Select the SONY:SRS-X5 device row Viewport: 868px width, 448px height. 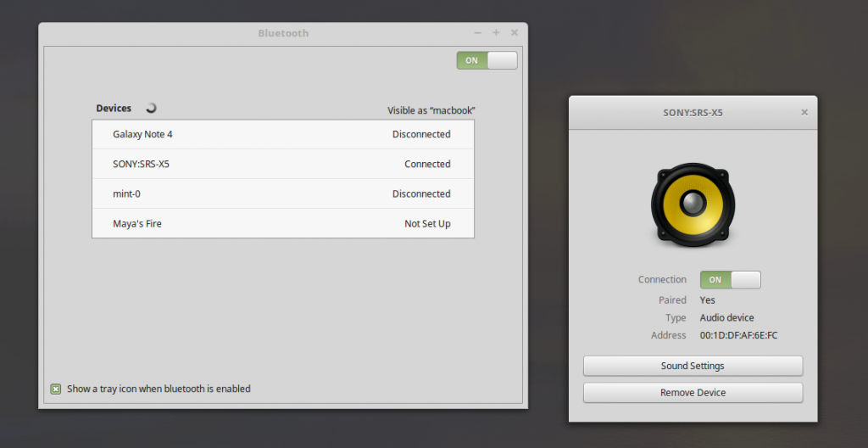click(x=283, y=164)
